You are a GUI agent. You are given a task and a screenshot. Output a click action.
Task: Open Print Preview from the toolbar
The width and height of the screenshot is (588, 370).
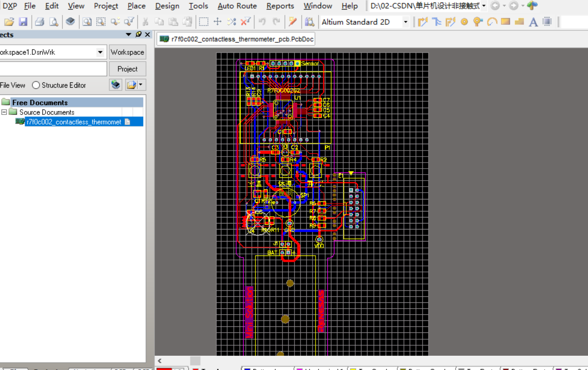(x=53, y=22)
